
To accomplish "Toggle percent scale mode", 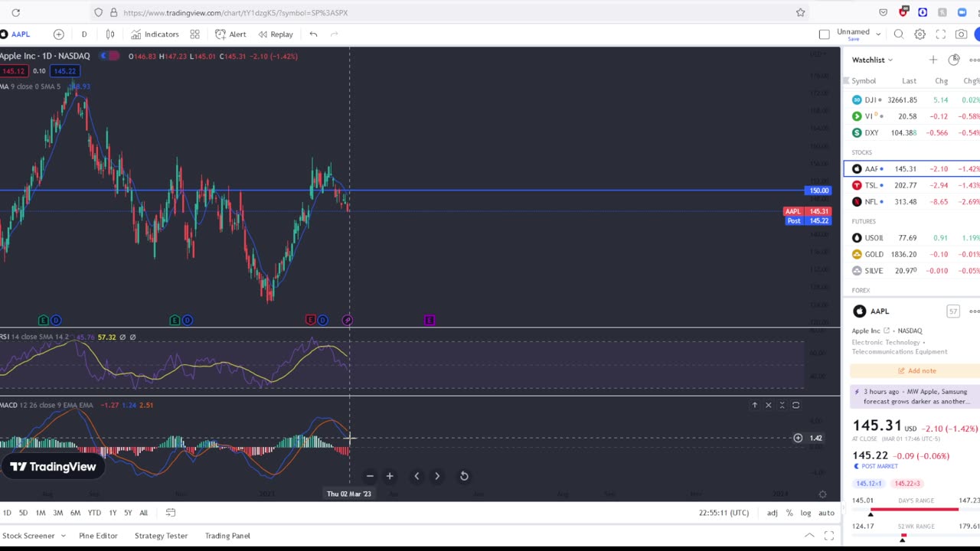I will click(789, 513).
